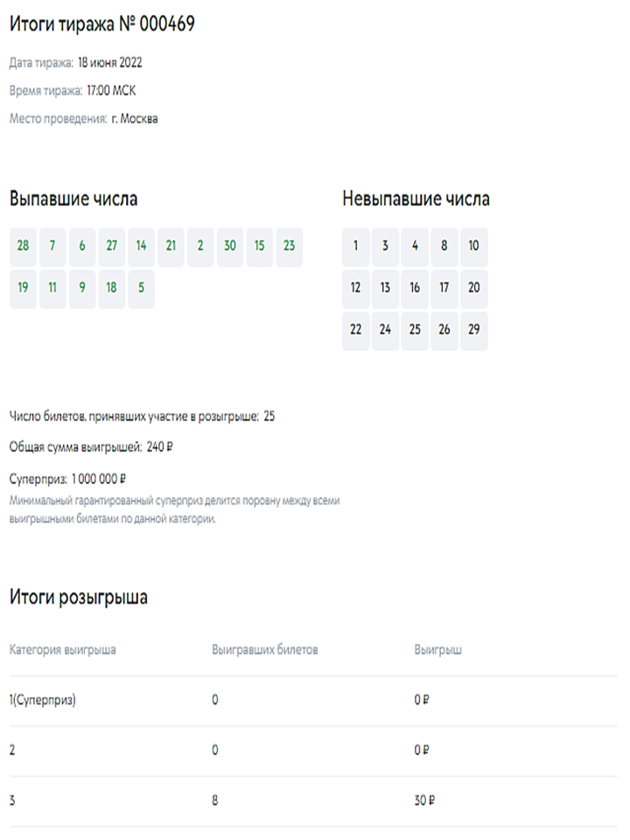630x840 pixels.
Task: Click drawn number 5 tile
Action: [x=141, y=288]
